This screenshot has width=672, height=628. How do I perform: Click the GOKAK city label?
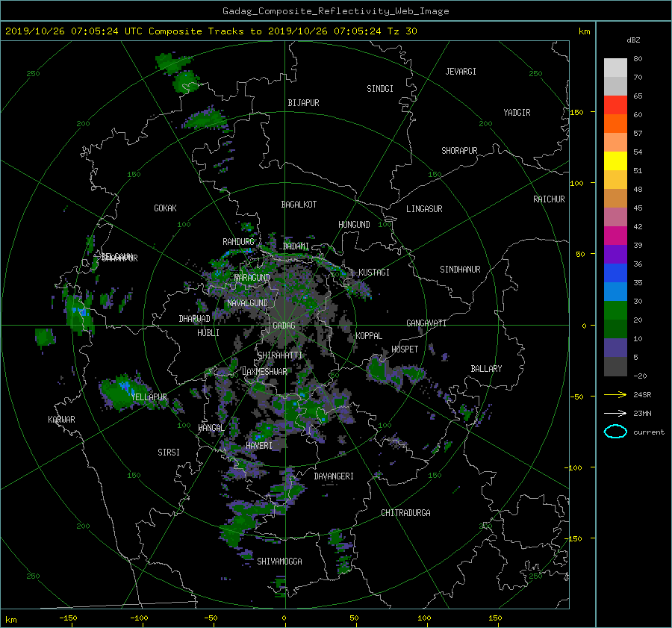tap(165, 208)
